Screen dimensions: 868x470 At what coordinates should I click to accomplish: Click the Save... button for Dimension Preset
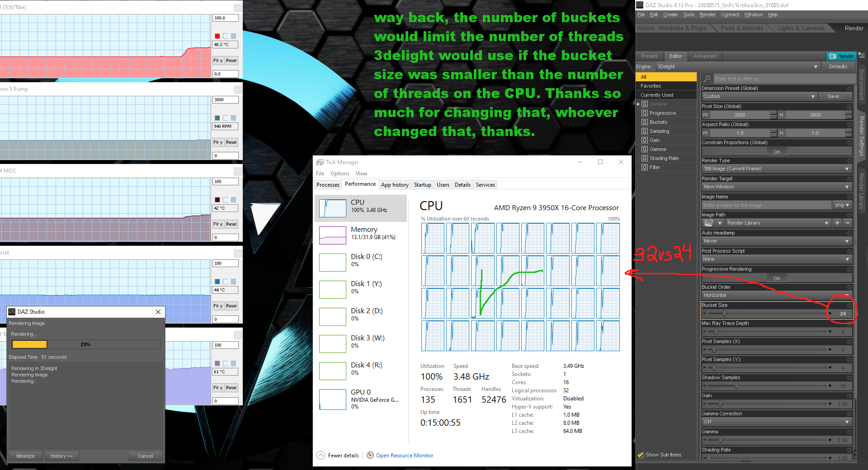(x=835, y=96)
